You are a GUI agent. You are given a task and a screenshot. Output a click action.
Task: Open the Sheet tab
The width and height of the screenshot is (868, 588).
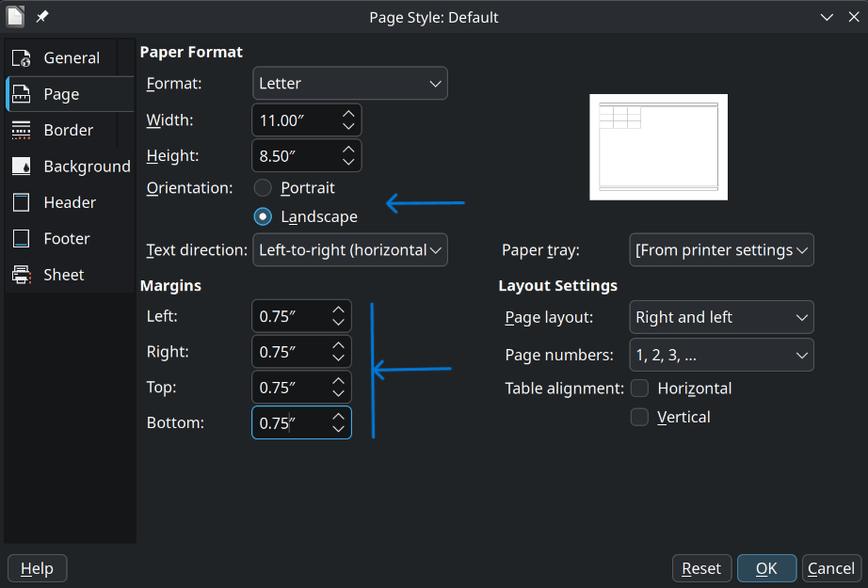tap(70, 275)
